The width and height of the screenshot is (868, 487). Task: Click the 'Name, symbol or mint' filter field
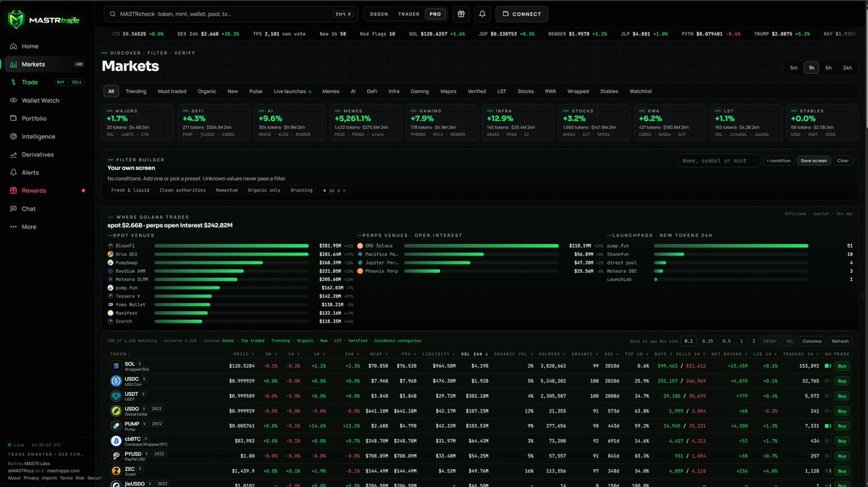pyautogui.click(x=719, y=161)
